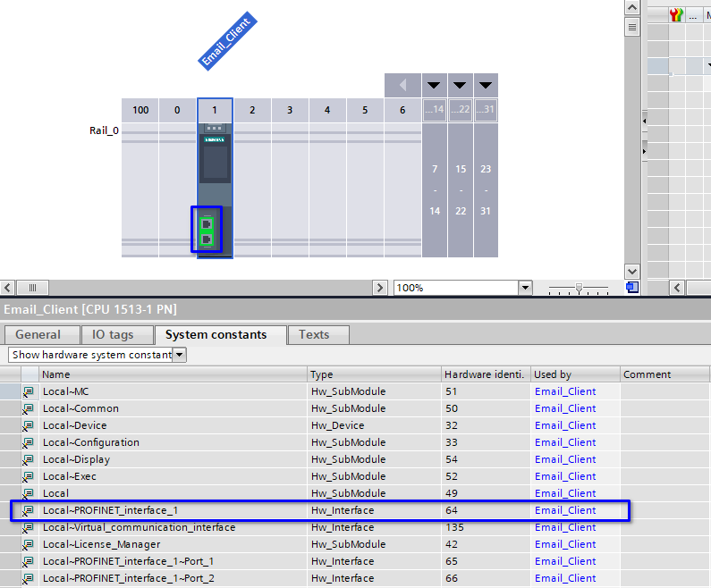Sort by Name column header
The image size is (711, 588).
pyautogui.click(x=174, y=374)
